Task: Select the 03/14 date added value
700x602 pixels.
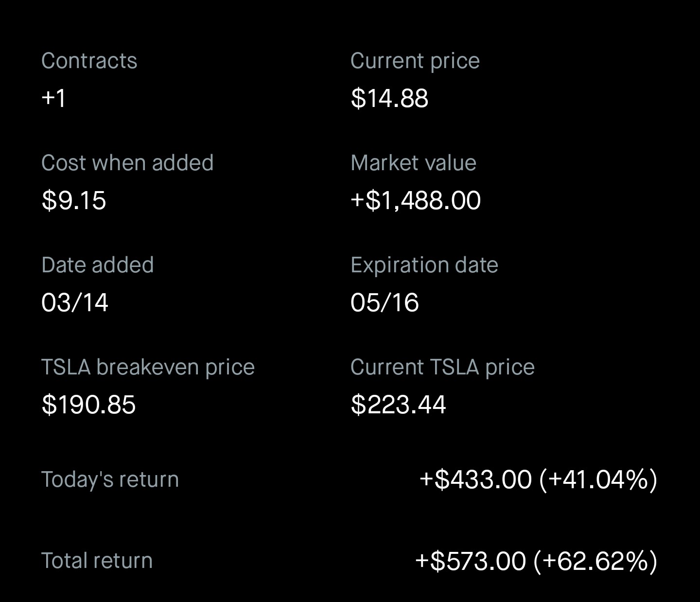Action: (75, 302)
